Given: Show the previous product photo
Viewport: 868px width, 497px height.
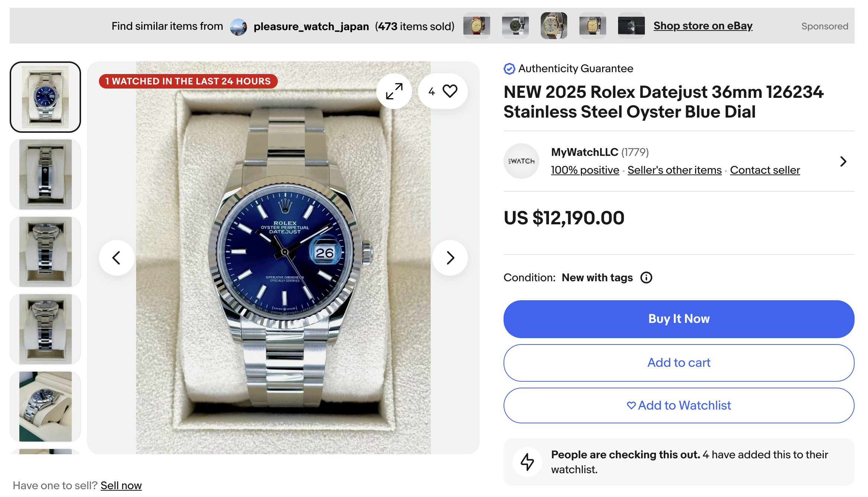Looking at the screenshot, I should click(117, 257).
